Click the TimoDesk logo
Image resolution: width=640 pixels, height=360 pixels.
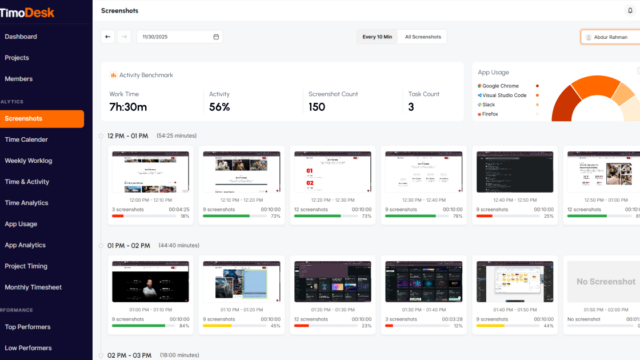pyautogui.click(x=27, y=13)
